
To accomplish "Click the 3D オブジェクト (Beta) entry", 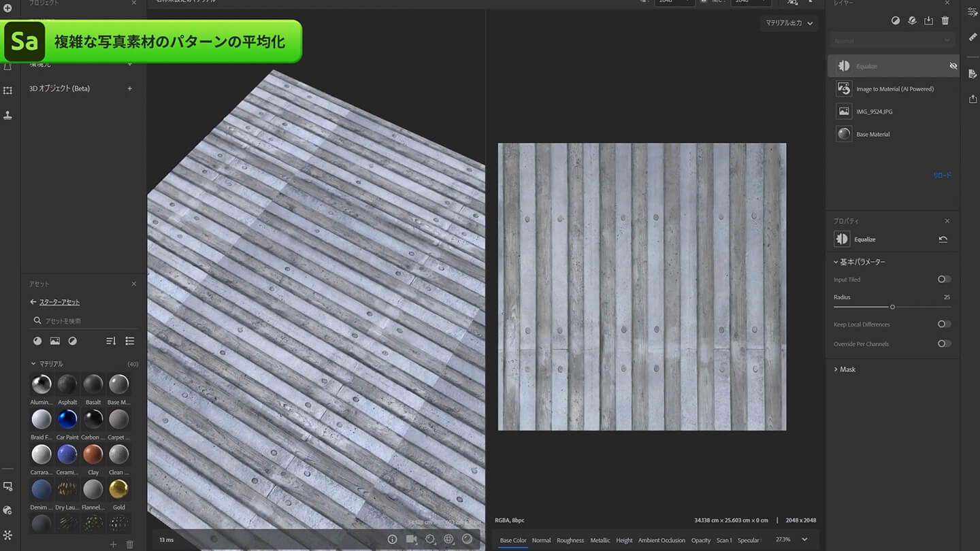I will [x=60, y=88].
